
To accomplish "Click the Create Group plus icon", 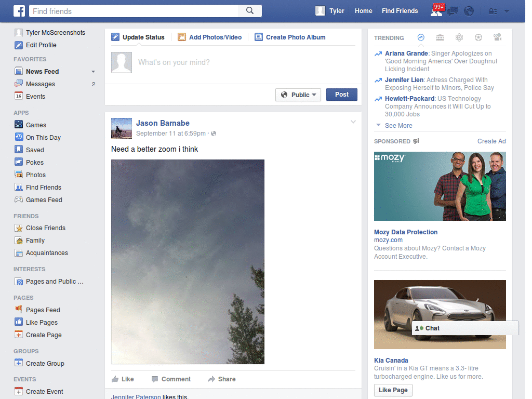I will tap(19, 363).
